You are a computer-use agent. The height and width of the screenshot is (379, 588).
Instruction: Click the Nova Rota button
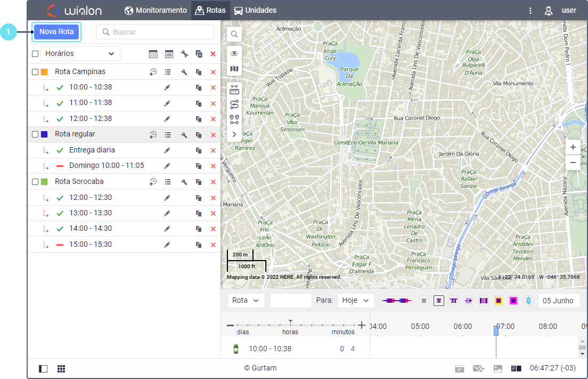click(56, 32)
